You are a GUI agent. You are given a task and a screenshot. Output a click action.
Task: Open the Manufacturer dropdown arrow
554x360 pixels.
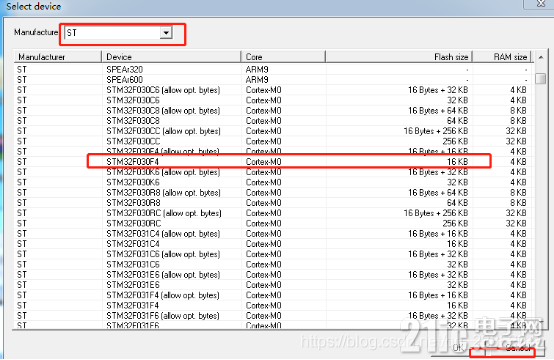166,33
